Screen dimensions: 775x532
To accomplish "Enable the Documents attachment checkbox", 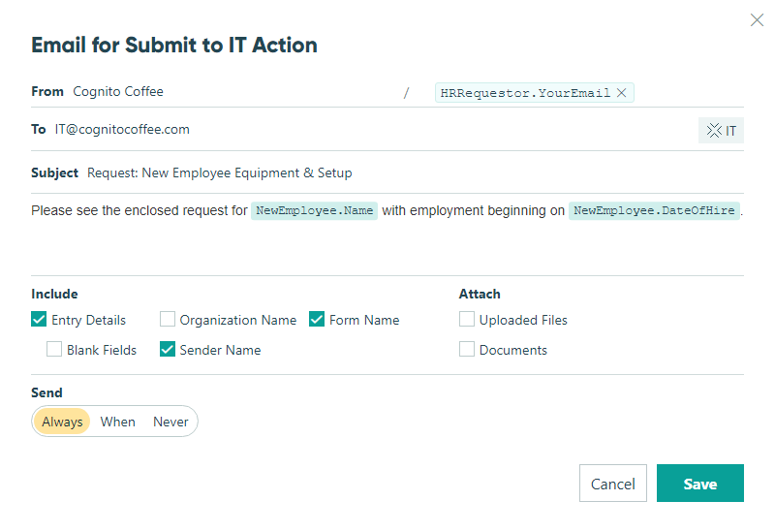I will [x=467, y=350].
